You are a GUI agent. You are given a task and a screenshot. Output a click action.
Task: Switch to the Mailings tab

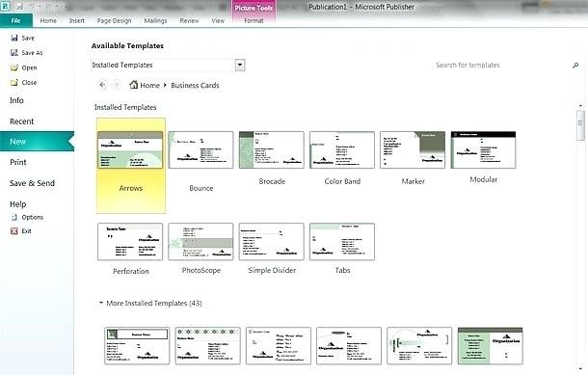point(155,21)
